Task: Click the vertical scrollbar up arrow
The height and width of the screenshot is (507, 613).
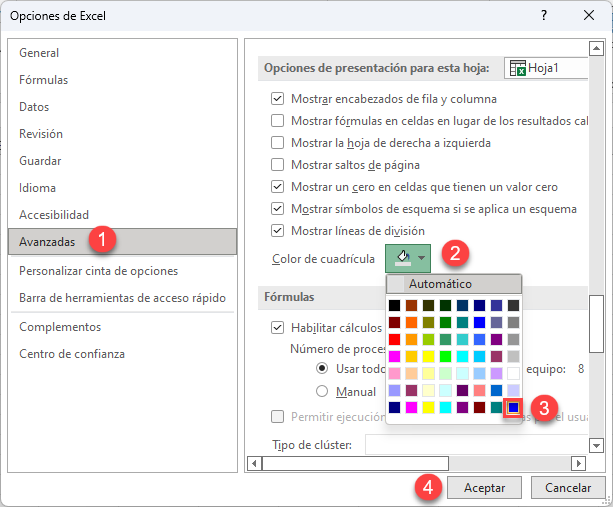Action: (x=596, y=48)
